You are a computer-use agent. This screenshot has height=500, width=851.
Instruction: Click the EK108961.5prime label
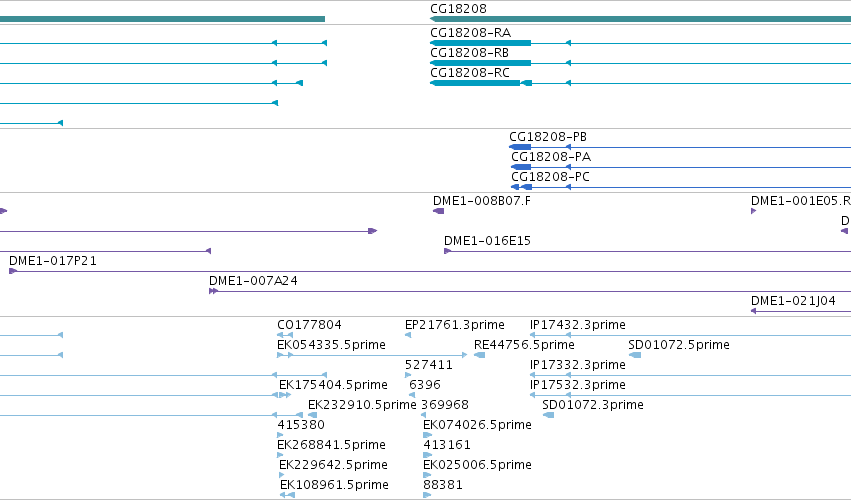coord(334,486)
